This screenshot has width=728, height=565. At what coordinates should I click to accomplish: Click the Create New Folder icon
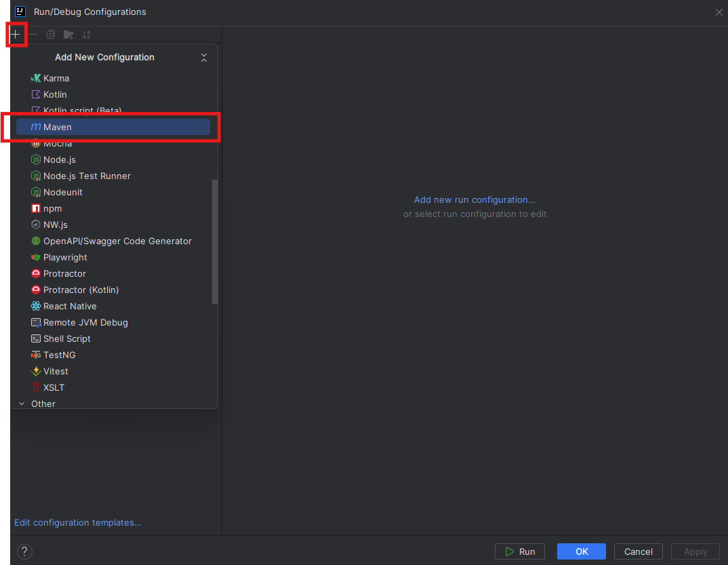[68, 35]
